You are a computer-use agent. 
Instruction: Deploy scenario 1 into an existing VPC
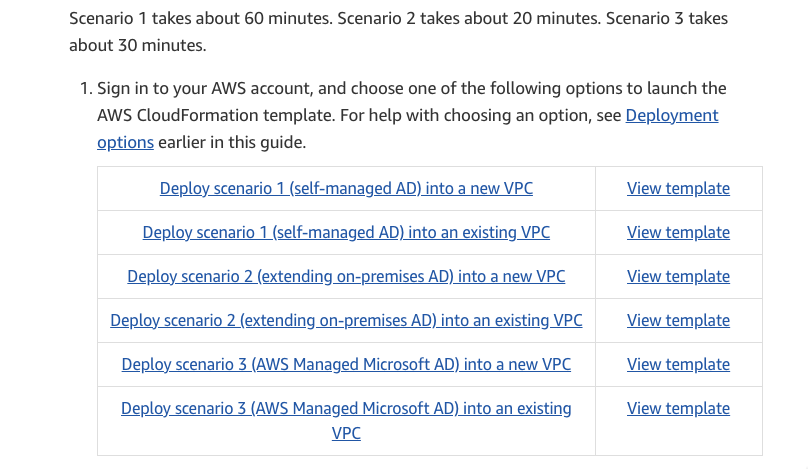346,232
